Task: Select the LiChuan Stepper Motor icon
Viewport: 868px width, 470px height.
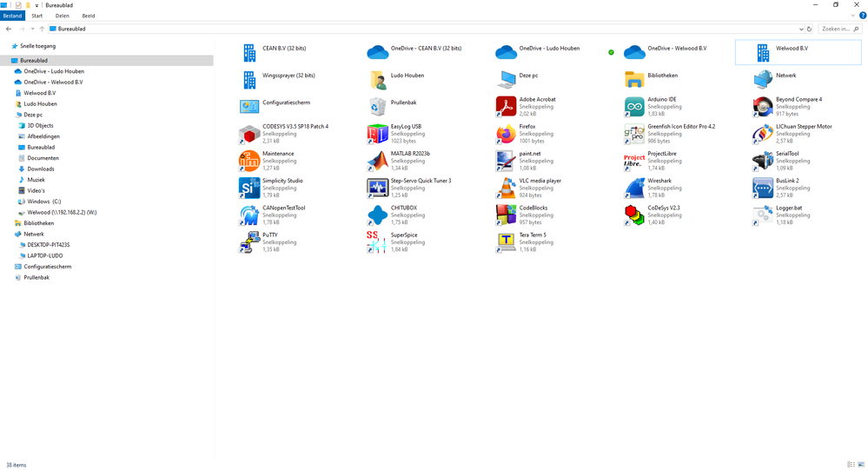Action: point(763,134)
